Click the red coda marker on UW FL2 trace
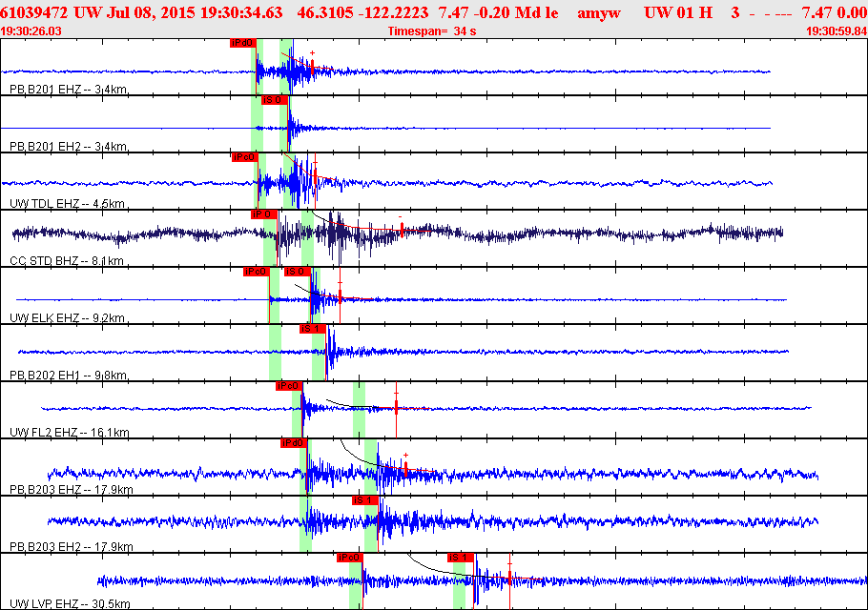Image resolution: width=868 pixels, height=610 pixels. [397, 408]
